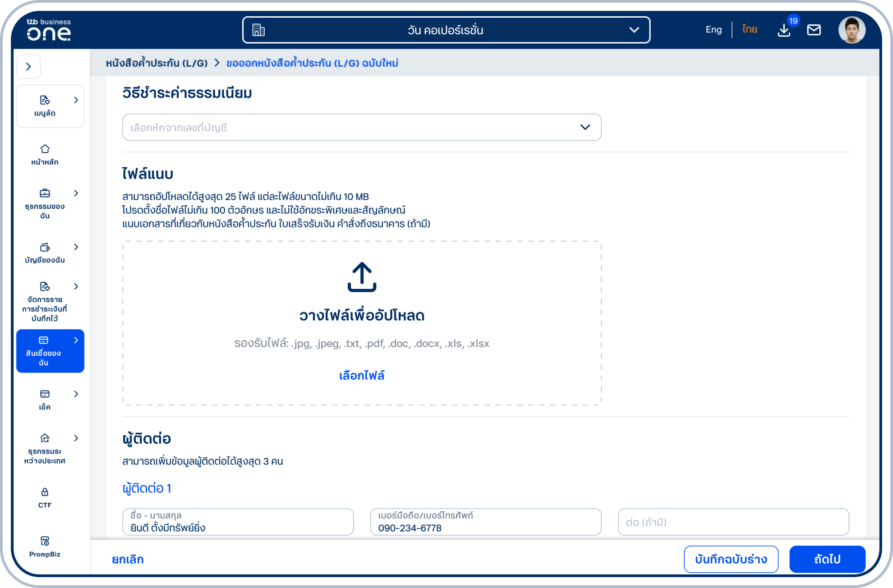Open the user profile avatar
The height and width of the screenshot is (588, 893).
(852, 30)
